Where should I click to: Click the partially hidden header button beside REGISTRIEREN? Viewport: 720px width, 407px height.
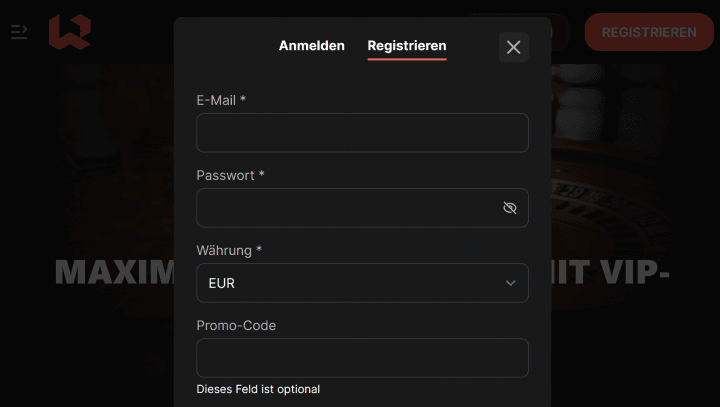562,32
